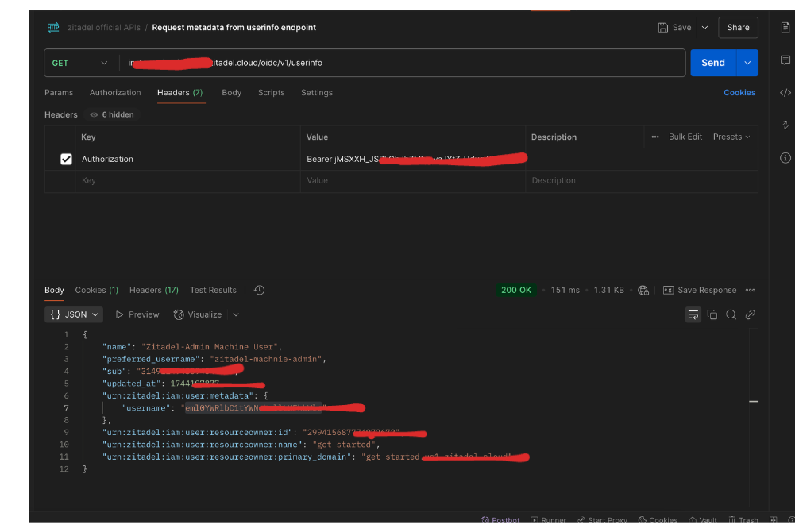The height and width of the screenshot is (532, 799).
Task: Toggle line wrap icon in response
Action: click(693, 315)
